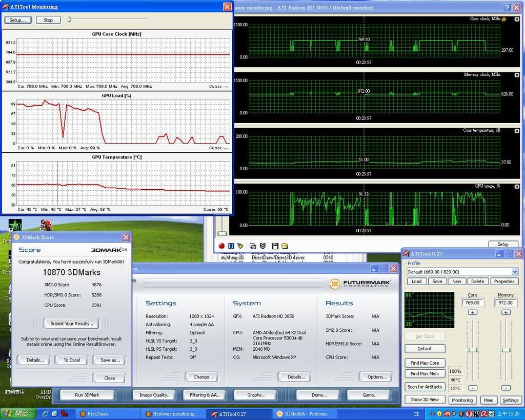Click Scan for Artifacts button
Image resolution: width=525 pixels, height=420 pixels.
pos(425,387)
